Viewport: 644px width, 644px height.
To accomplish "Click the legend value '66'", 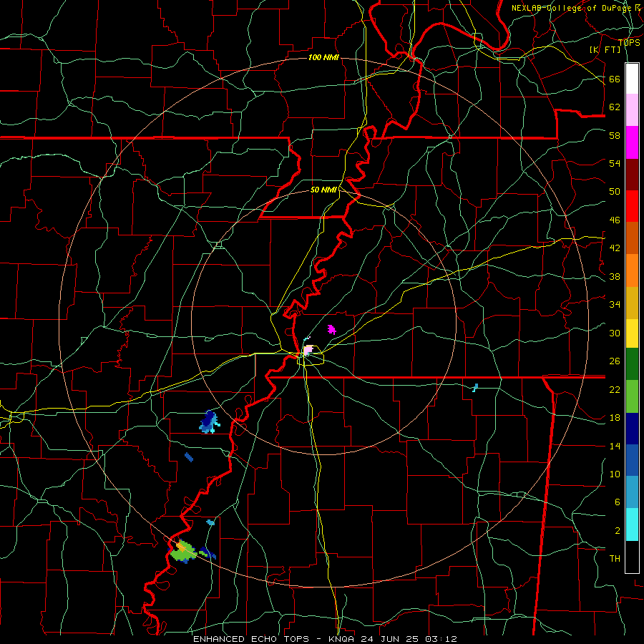I will [615, 79].
